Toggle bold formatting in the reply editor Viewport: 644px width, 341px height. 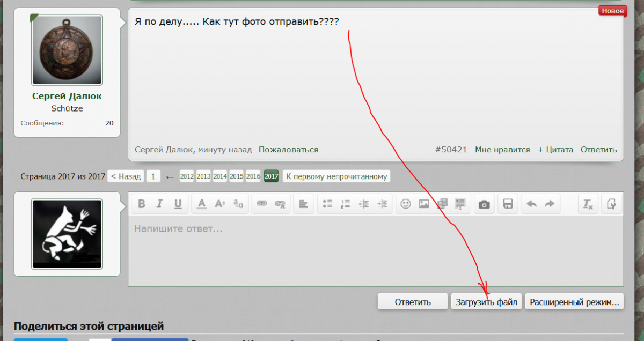(x=142, y=204)
